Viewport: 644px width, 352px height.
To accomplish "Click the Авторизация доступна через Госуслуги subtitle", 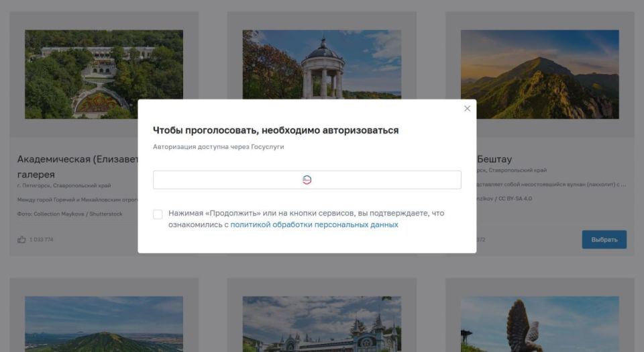I will tap(218, 147).
